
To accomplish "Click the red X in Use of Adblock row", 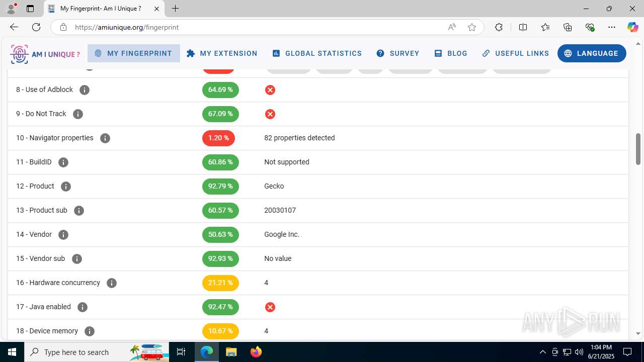I will pos(270,90).
